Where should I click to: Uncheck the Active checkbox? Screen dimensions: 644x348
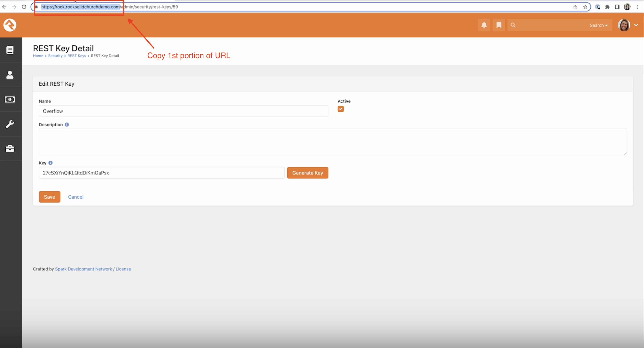[x=340, y=109]
